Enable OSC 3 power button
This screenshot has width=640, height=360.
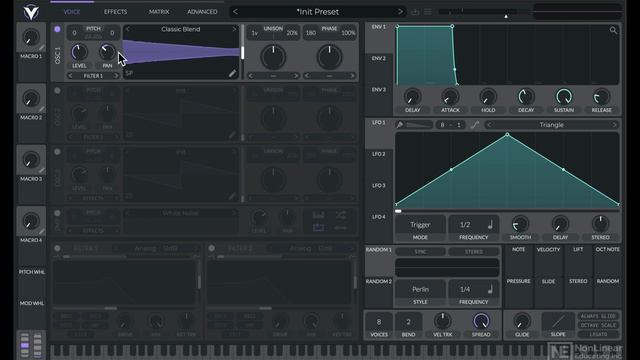57,152
